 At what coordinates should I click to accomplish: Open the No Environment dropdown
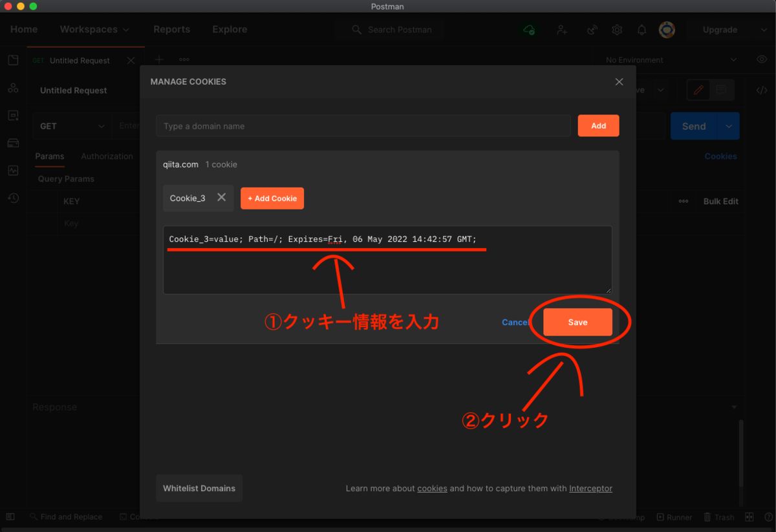(x=671, y=60)
